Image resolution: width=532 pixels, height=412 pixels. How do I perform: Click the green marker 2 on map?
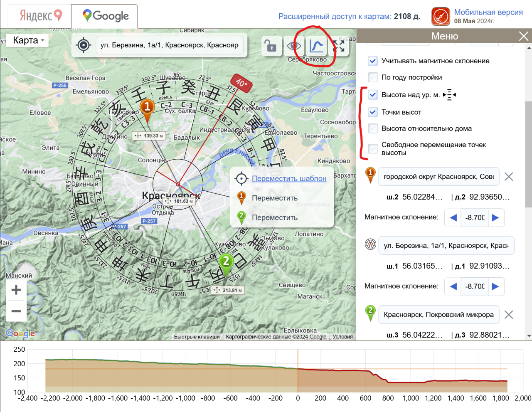click(x=226, y=262)
